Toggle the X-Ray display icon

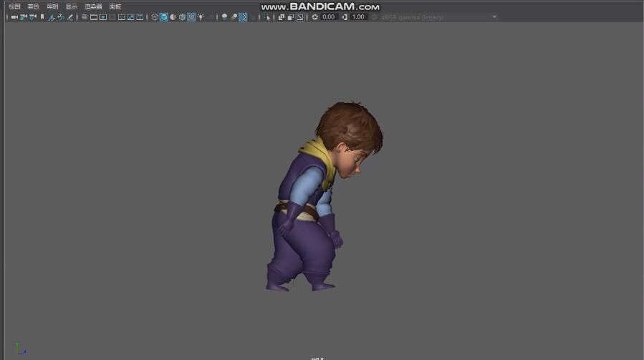click(282, 17)
